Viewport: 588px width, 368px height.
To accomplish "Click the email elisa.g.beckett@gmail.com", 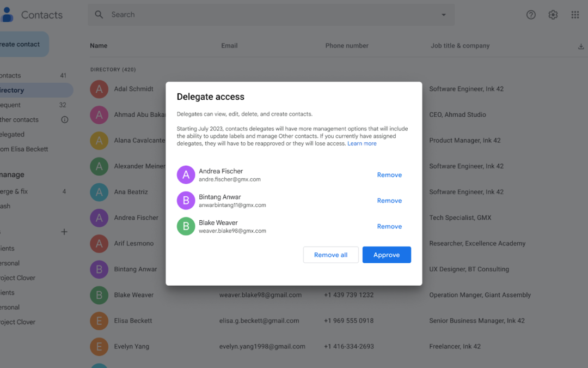I will pos(259,321).
